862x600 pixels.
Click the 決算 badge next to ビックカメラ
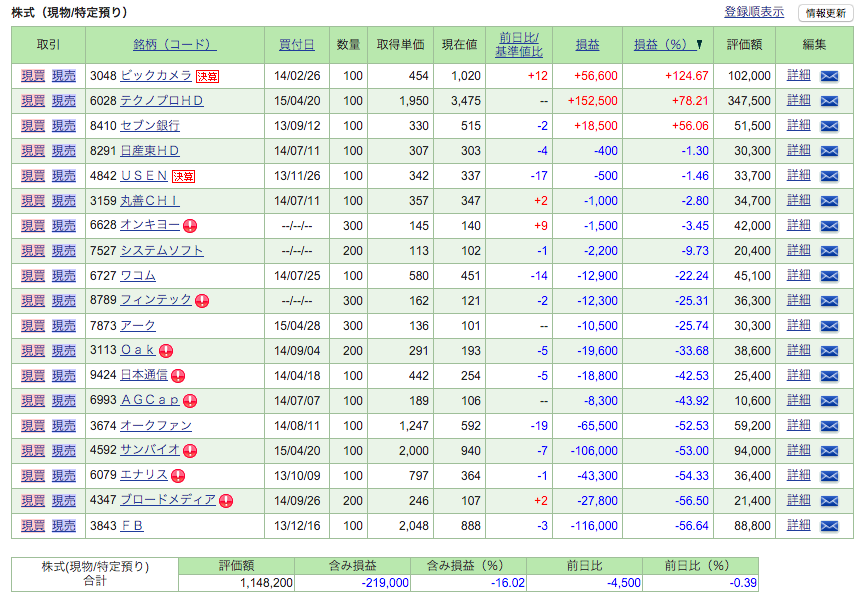207,76
